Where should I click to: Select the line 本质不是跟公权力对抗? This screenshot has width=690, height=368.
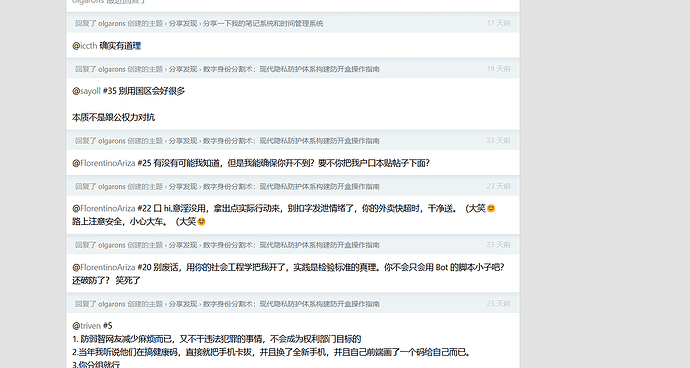(114, 118)
